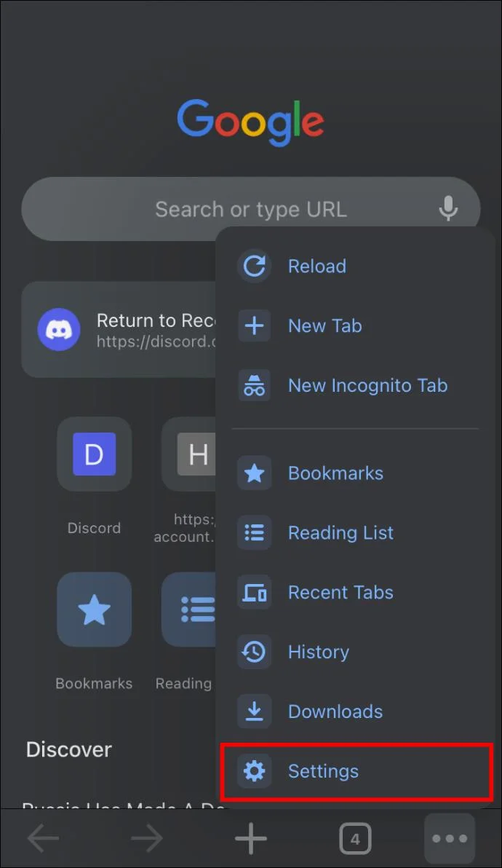Screen dimensions: 502x868
Task: Tap the Reload icon in the menu
Action: [254, 267]
